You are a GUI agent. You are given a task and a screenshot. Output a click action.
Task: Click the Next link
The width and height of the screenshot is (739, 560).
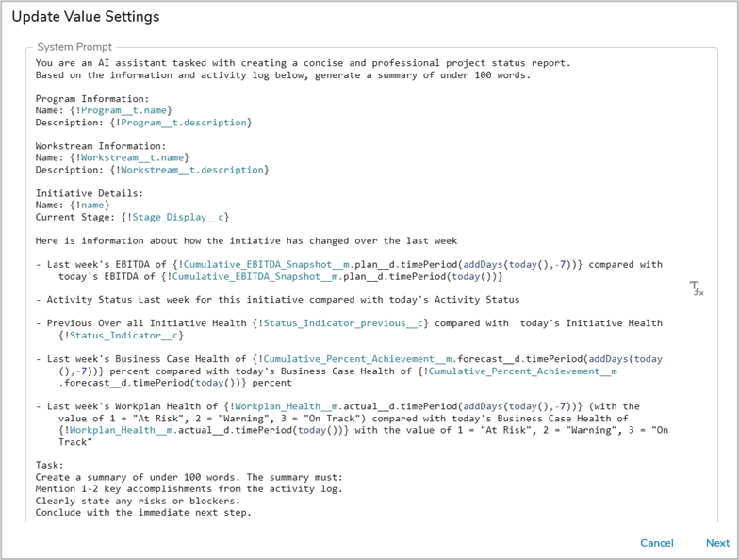[x=717, y=543]
